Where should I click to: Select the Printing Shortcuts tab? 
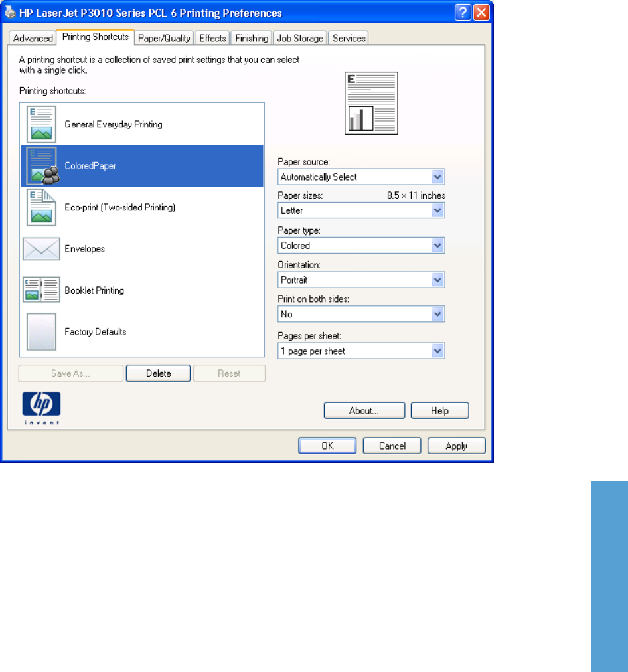(96, 37)
